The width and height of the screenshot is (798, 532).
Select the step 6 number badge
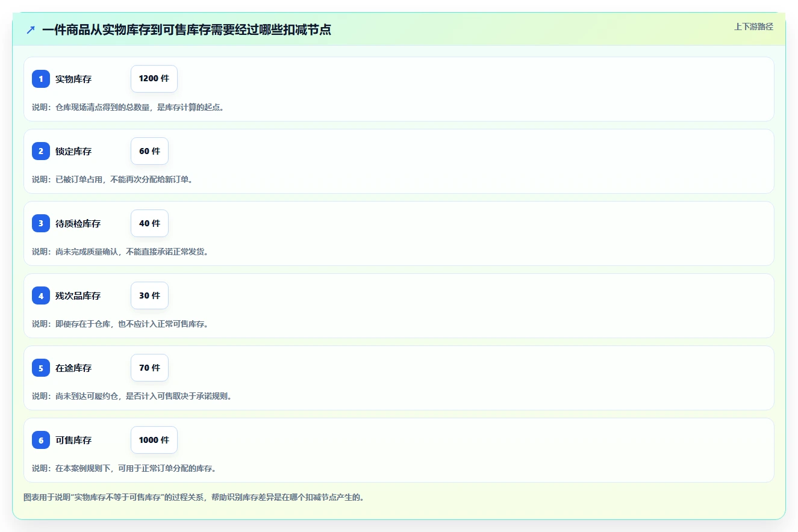point(41,440)
